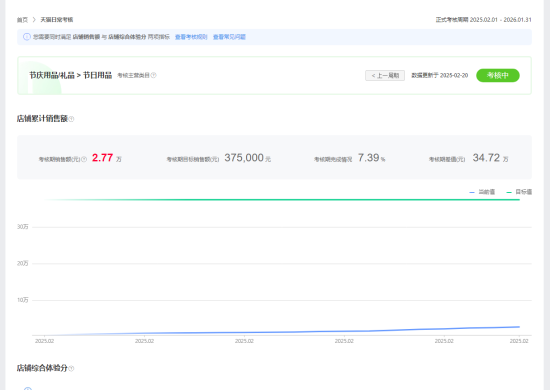This screenshot has height=390, width=550.
Task: Click the info icon in the blue notice bar
Action: 27,37
